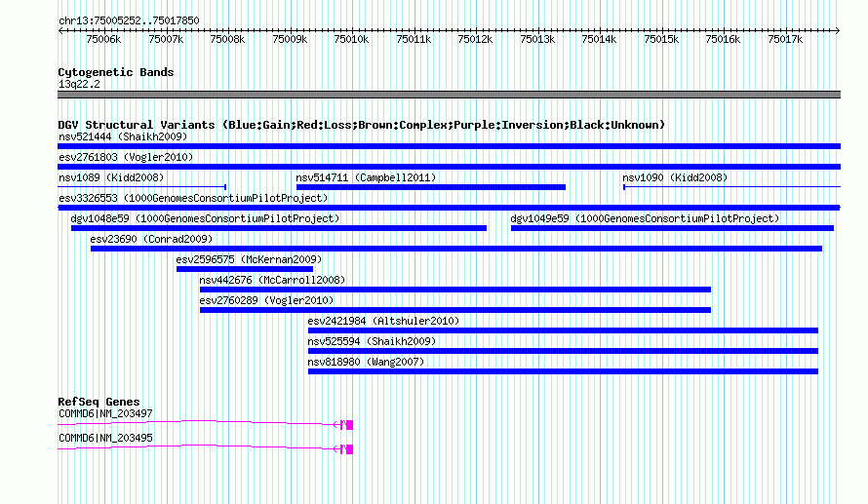The height and width of the screenshot is (504, 868).
Task: Open the nsv1090 (Kidd2008) label
Action: [675, 177]
